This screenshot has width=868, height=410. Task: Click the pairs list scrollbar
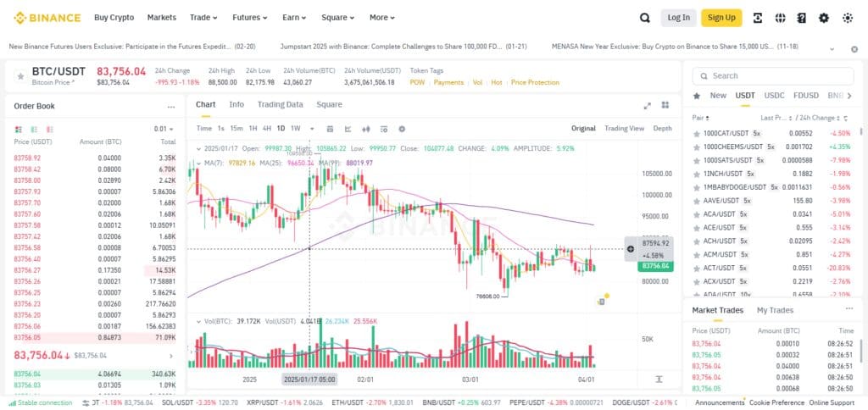pos(860,131)
